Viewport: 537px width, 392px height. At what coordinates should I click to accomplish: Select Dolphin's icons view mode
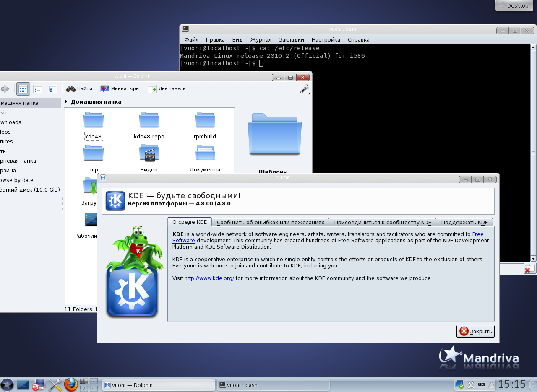pyautogui.click(x=23, y=89)
